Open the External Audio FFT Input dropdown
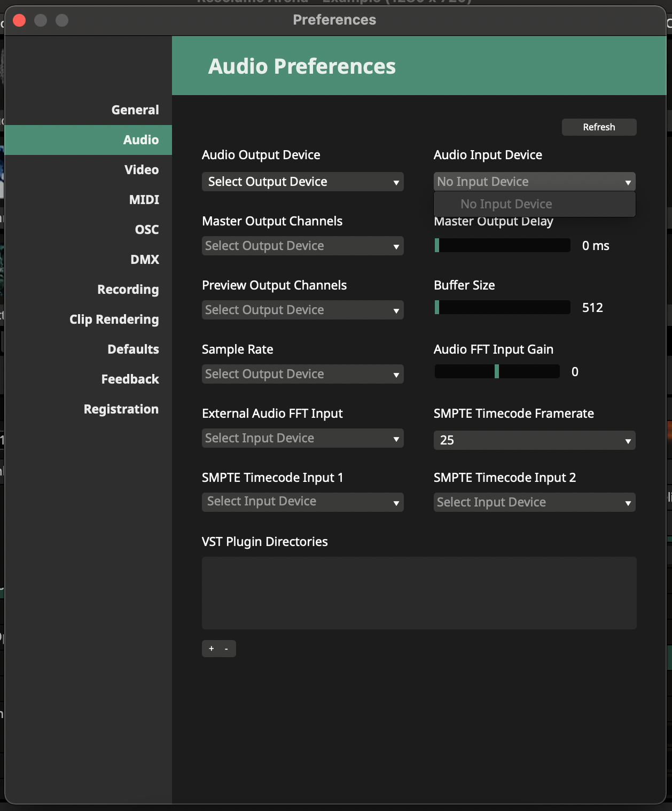The width and height of the screenshot is (672, 811). [302, 438]
